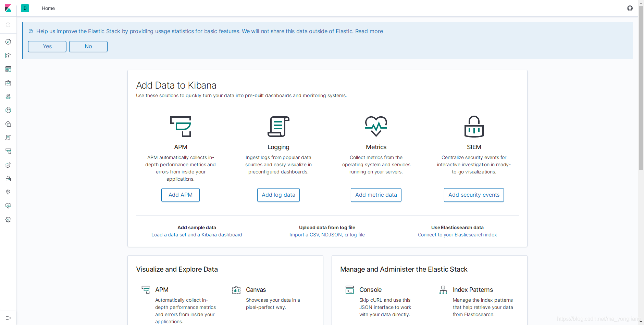The width and height of the screenshot is (644, 325).
Task: Open Connect to your Elasticsearch index link
Action: 457,235
